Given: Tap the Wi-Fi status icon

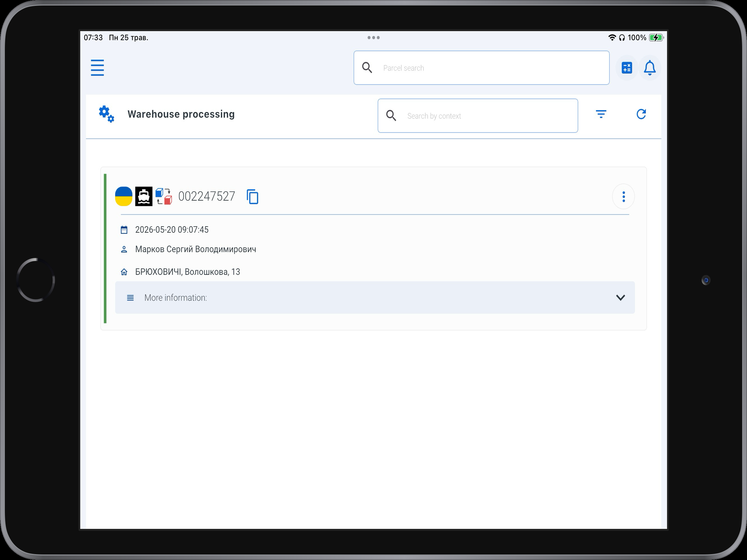Looking at the screenshot, I should (x=612, y=37).
